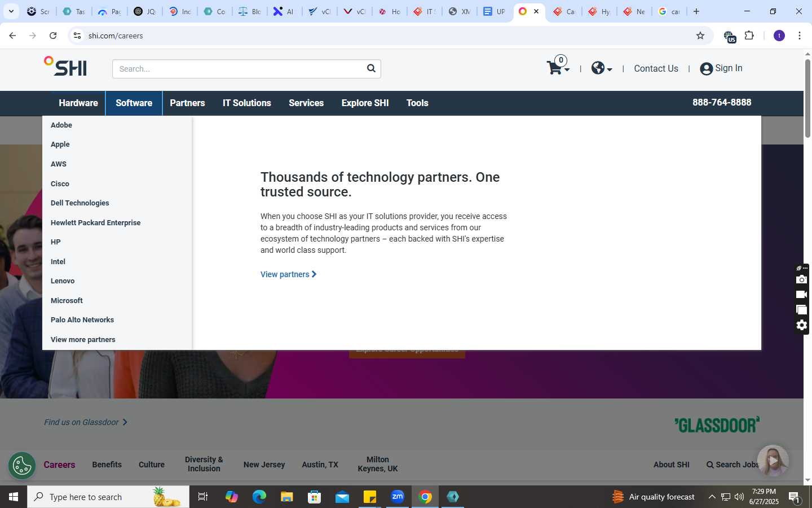Open the IT Solutions menu

click(x=247, y=103)
